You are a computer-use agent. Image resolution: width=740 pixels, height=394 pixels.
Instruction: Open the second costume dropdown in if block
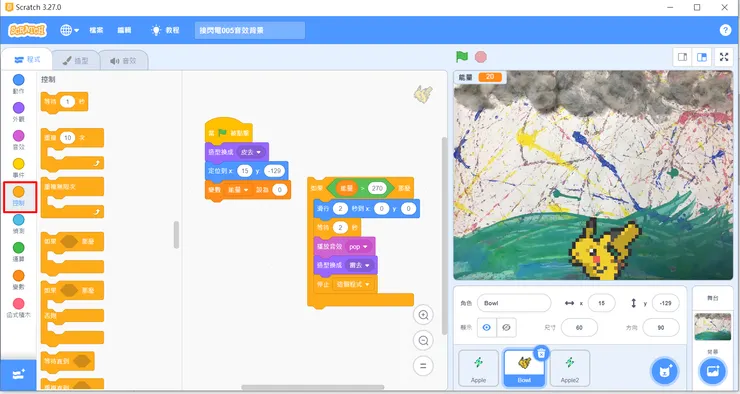click(x=359, y=265)
